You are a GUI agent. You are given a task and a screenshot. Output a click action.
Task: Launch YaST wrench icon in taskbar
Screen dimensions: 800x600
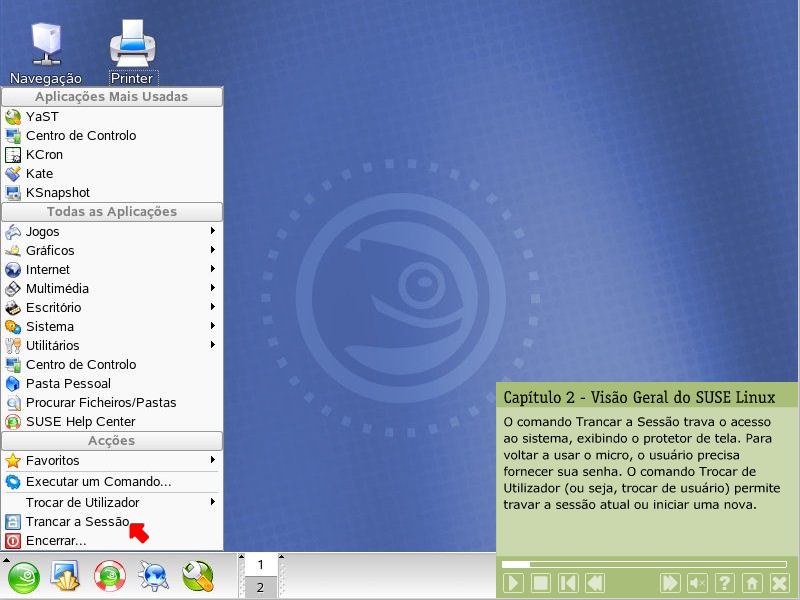click(x=197, y=577)
